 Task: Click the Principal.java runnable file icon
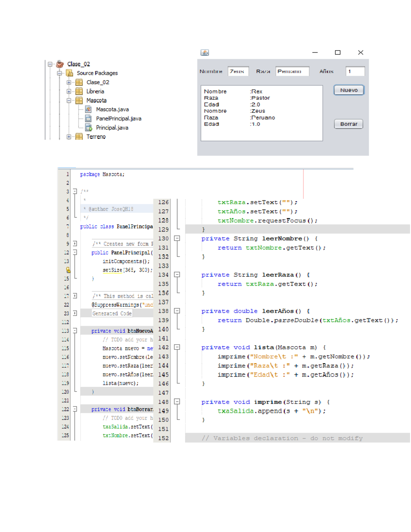(x=88, y=128)
